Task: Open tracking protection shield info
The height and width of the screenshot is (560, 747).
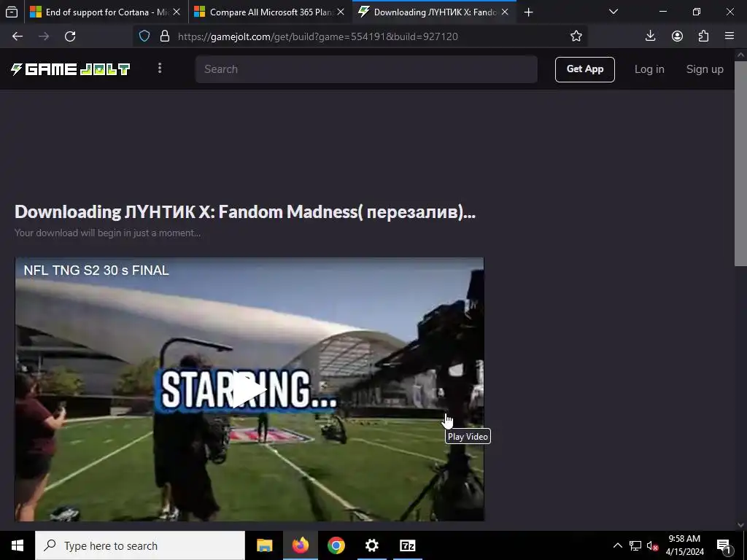Action: tap(144, 36)
